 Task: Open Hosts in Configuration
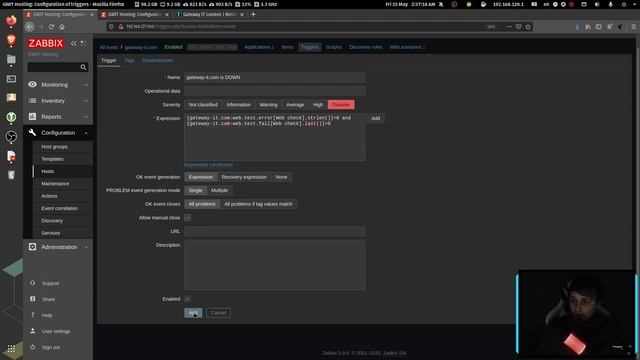(x=47, y=171)
